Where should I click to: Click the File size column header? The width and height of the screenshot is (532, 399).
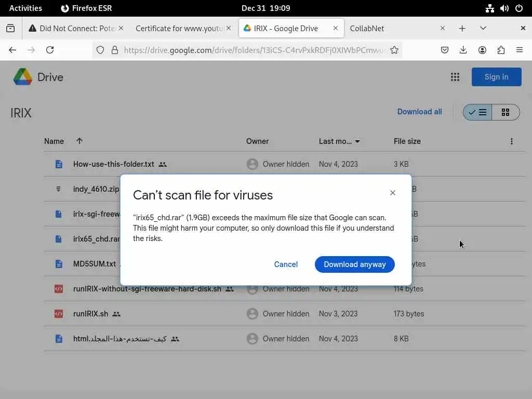(x=407, y=141)
